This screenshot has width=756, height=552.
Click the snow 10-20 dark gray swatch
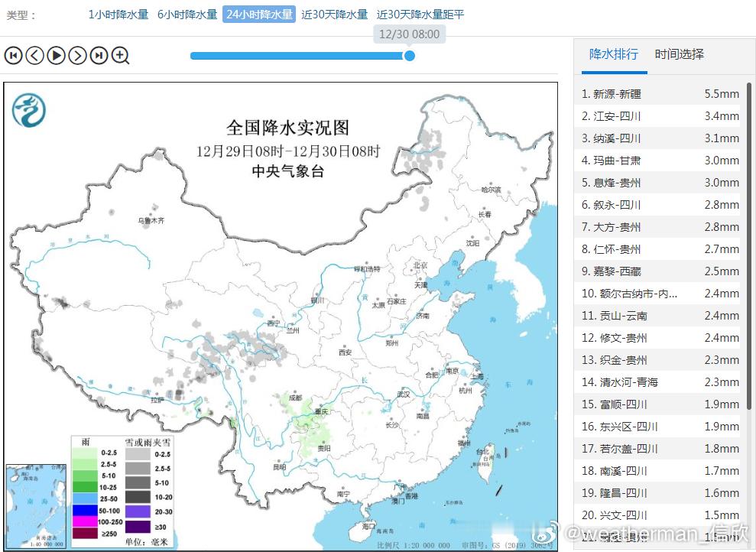tap(138, 497)
